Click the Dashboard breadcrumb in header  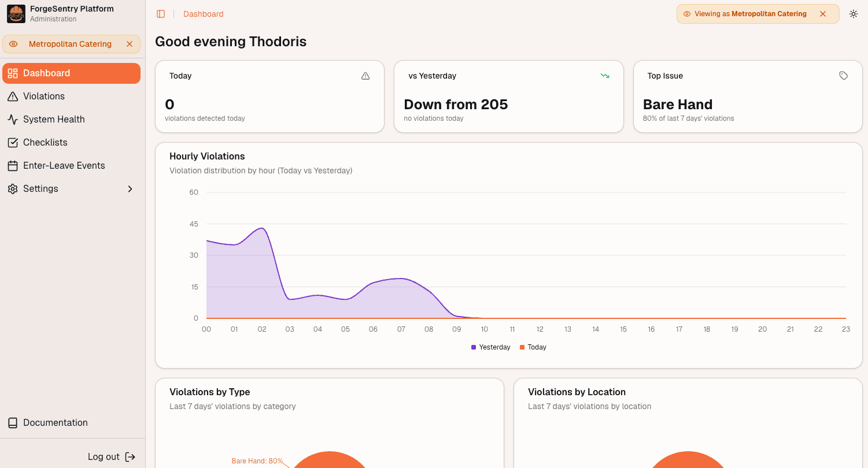203,14
